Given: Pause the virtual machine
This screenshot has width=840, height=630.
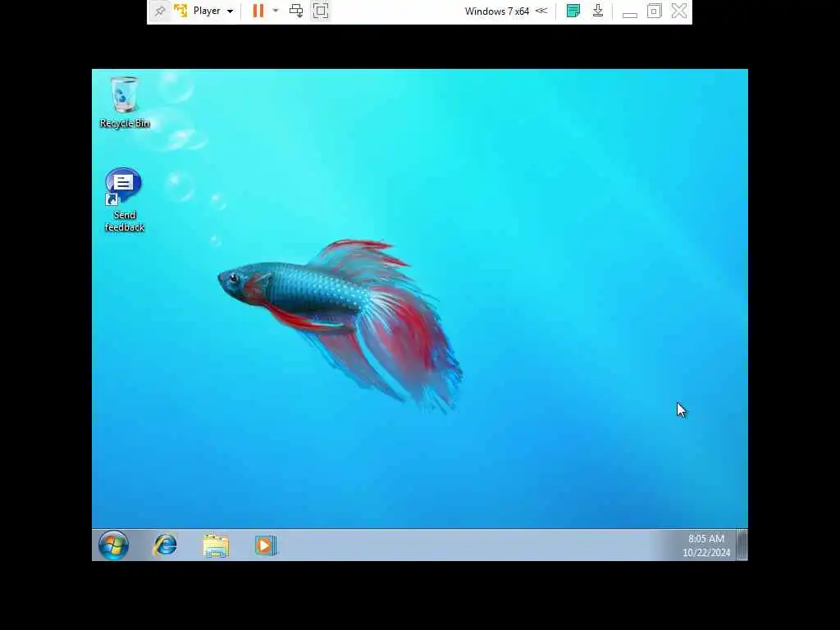Looking at the screenshot, I should coord(258,11).
